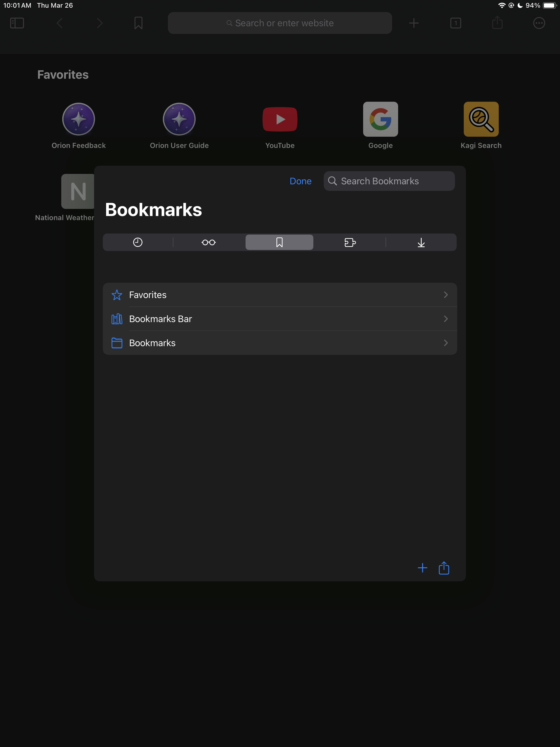Viewport: 560px width, 747px height.
Task: Switch to the Reading List tab
Action: click(x=208, y=242)
